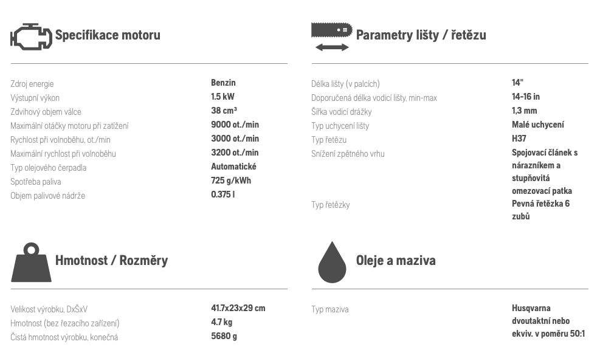The height and width of the screenshot is (364, 600).
Task: Click the 41.7x23x29 cm product size
Action: 238,308
